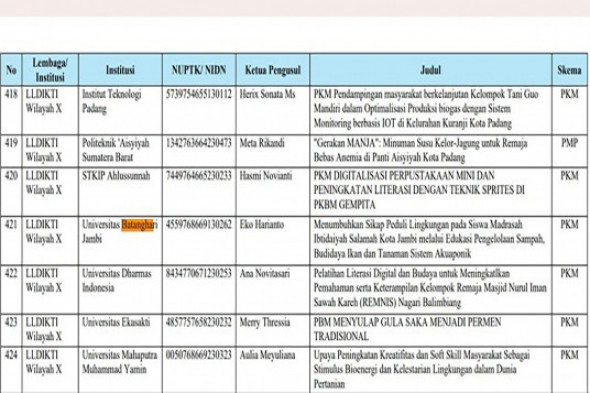This screenshot has height=393, width=590.
Task: Click the name Eko Harianto
Action: pos(262,225)
